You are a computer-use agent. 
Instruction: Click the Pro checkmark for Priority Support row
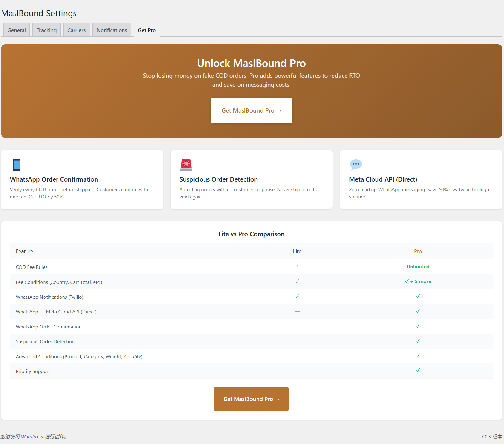click(x=418, y=371)
